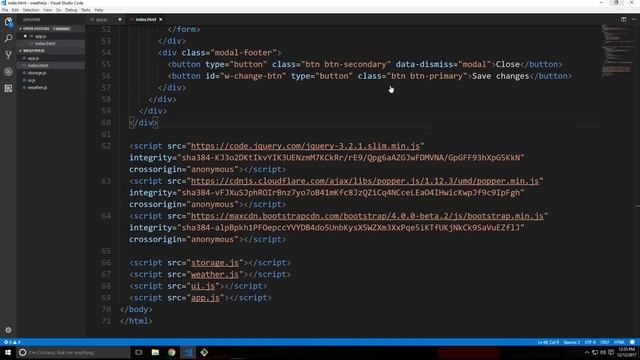
Task: Click the volume icon in system tray
Action: tap(603, 353)
